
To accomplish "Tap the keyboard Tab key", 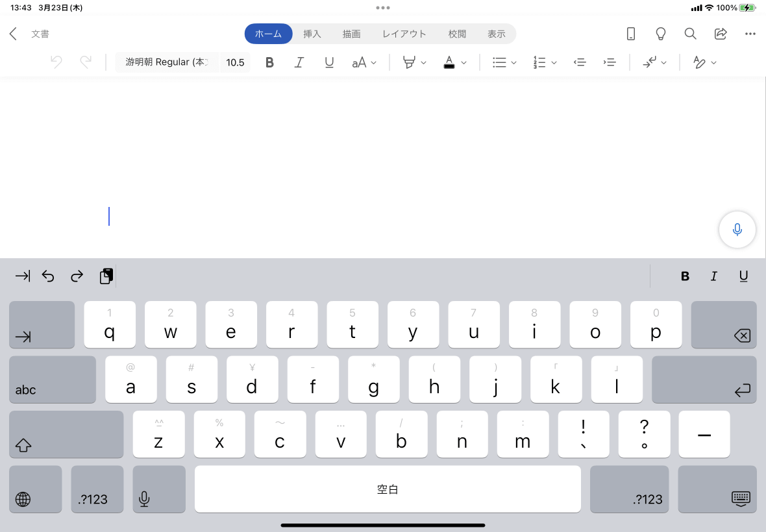I will (42, 324).
